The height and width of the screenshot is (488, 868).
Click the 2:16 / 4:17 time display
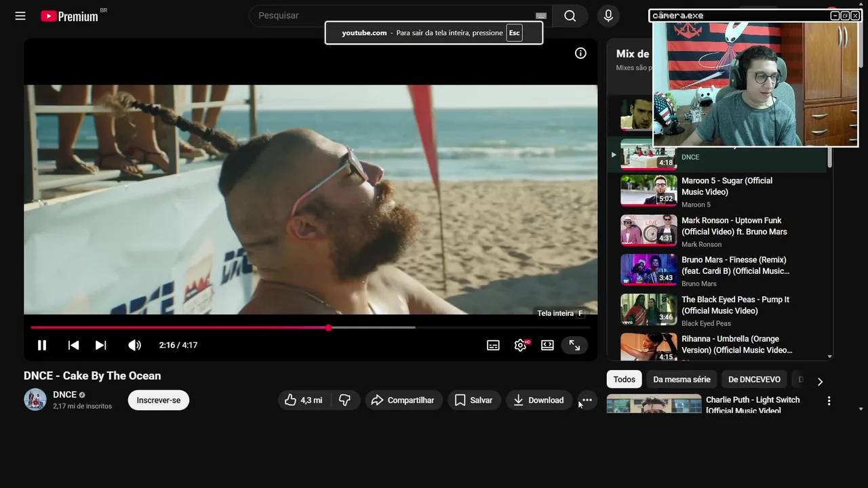pyautogui.click(x=178, y=345)
